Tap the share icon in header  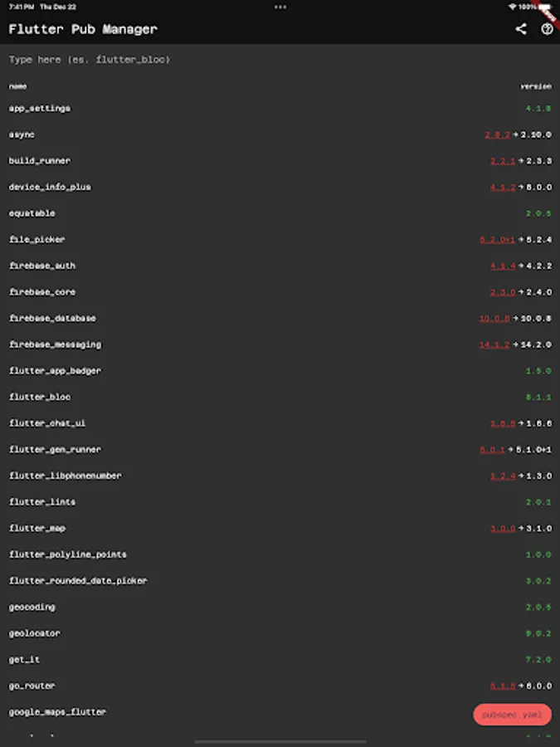click(x=521, y=29)
